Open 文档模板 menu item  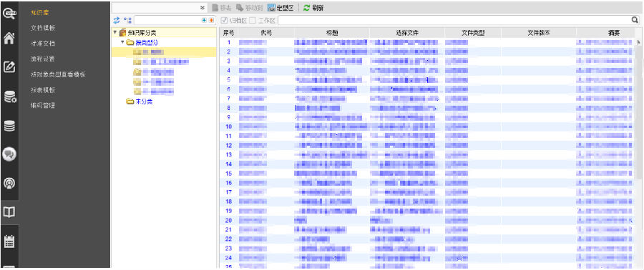pos(43,28)
